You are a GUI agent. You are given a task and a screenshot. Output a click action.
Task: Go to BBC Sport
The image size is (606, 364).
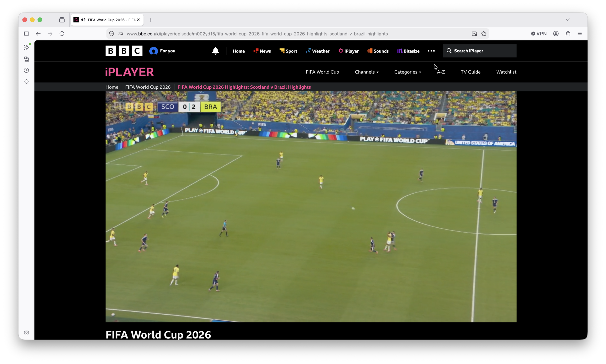click(x=288, y=51)
